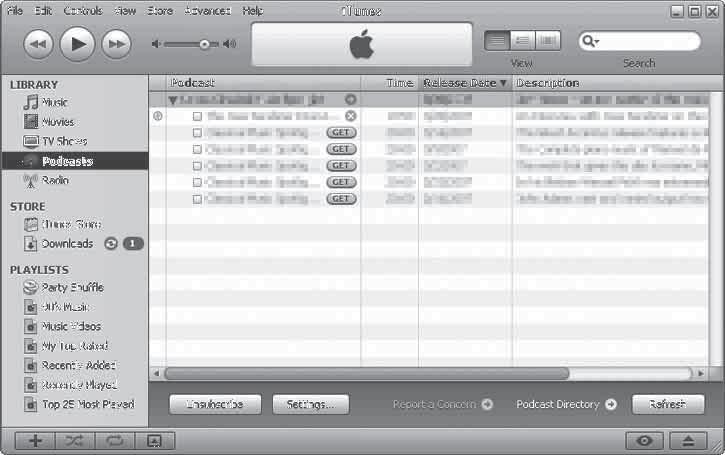The width and height of the screenshot is (725, 455).
Task: Click the scrollbar right arrow
Action: click(x=701, y=373)
